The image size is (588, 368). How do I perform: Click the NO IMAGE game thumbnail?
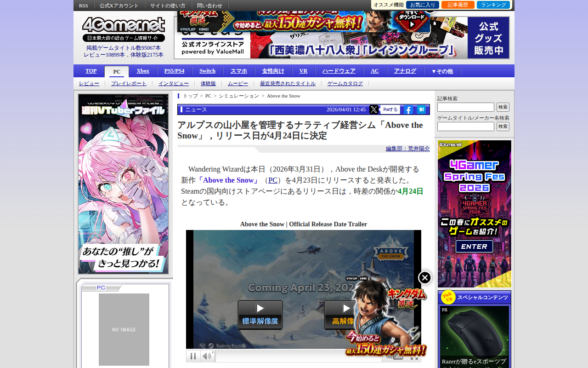coord(124,329)
